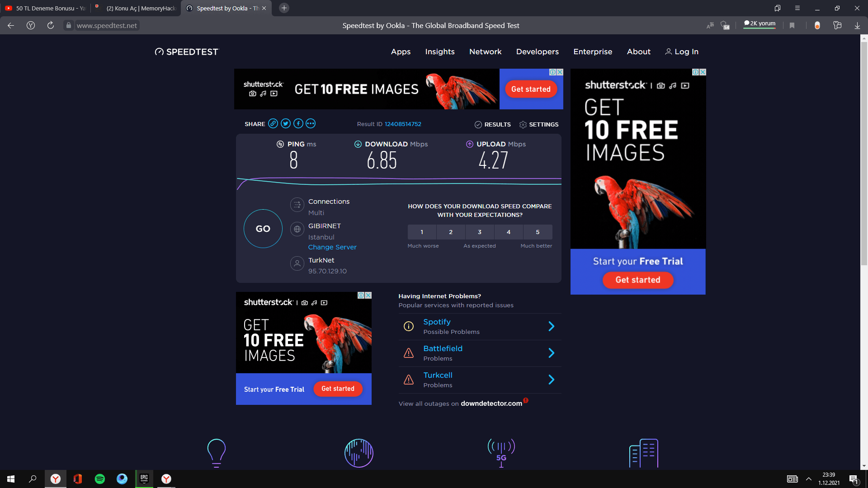This screenshot has width=868, height=488.
Task: Click the Speedtest logo
Action: click(186, 52)
